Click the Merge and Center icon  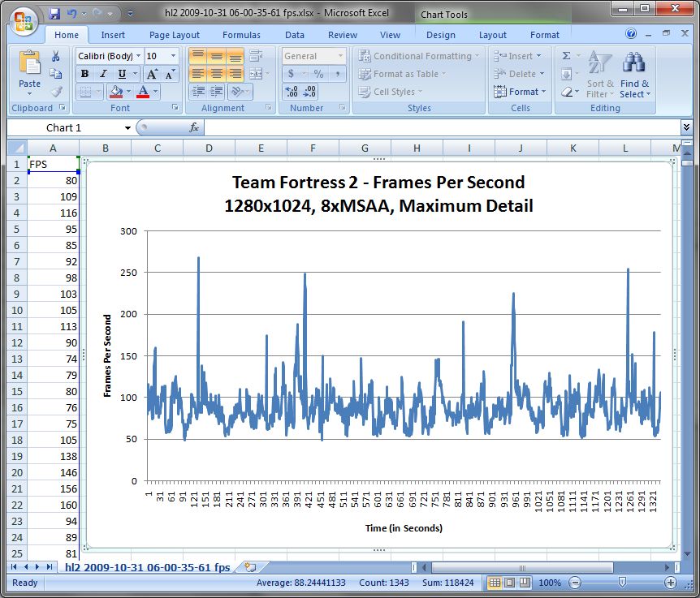256,74
